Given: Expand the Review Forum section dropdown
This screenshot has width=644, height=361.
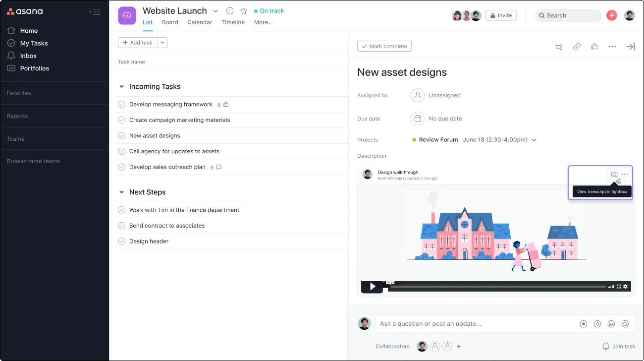Looking at the screenshot, I should pyautogui.click(x=534, y=140).
